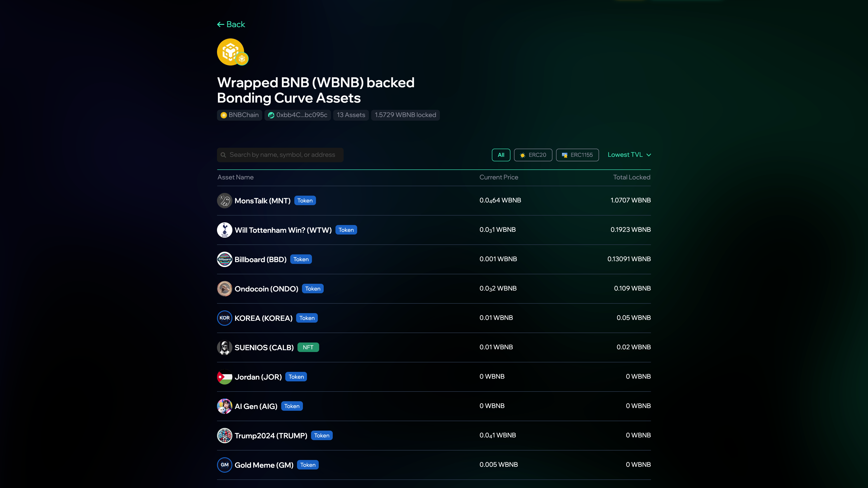Screen dimensions: 868x488
Task: Click the Total Locked column header
Action: (x=632, y=177)
